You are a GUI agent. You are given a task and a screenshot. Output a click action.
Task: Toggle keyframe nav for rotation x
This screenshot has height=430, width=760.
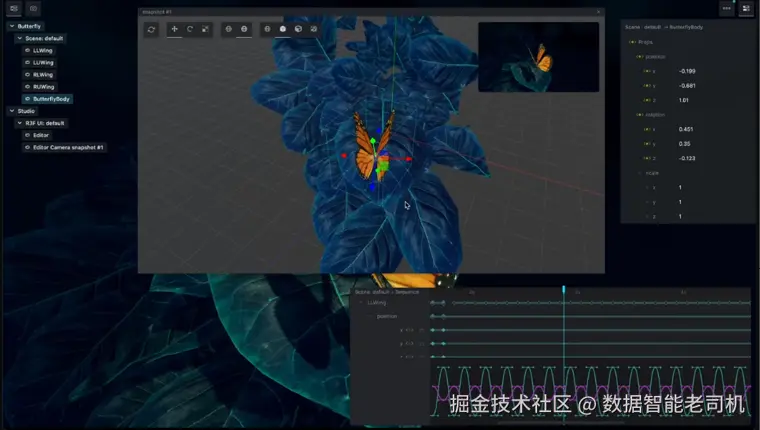647,129
